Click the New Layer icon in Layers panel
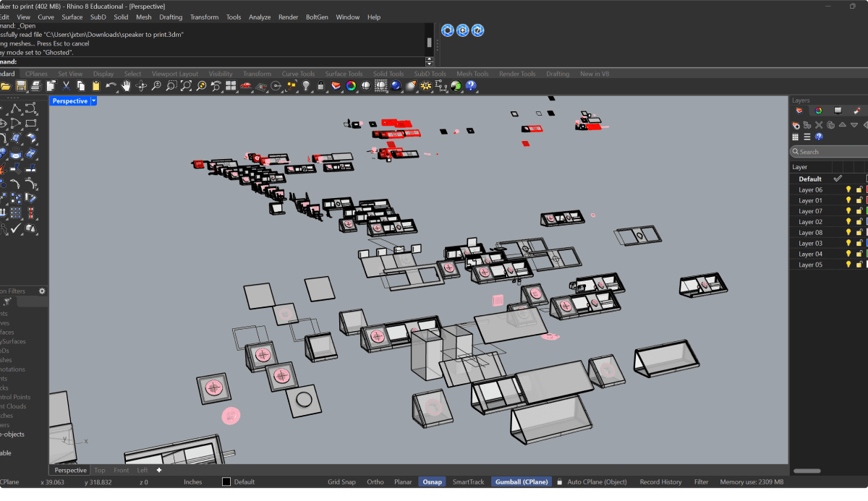 click(796, 124)
